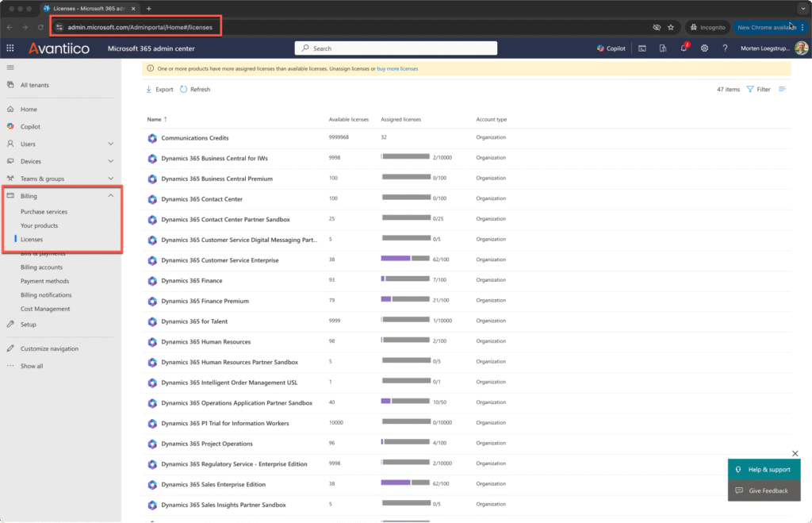Viewport: 812px width, 523px height.
Task: Open the help question mark icon
Action: [725, 48]
